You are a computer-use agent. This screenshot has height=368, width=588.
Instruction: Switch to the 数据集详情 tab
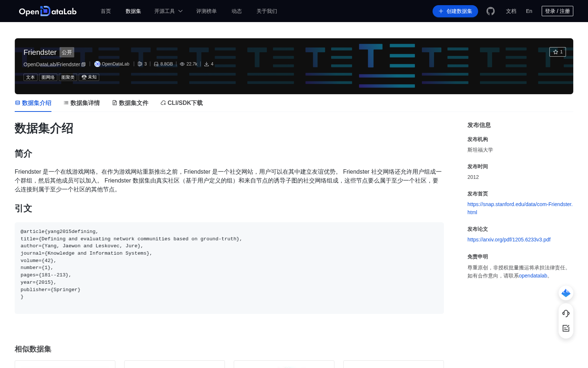pos(82,103)
